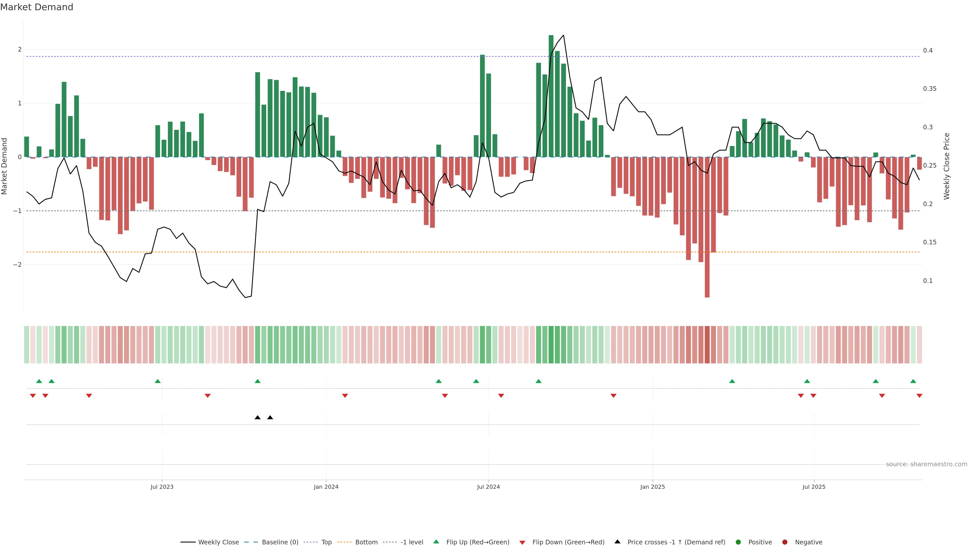The height and width of the screenshot is (551, 980).
Task: Click the source sharemaestro.com text
Action: tap(926, 464)
